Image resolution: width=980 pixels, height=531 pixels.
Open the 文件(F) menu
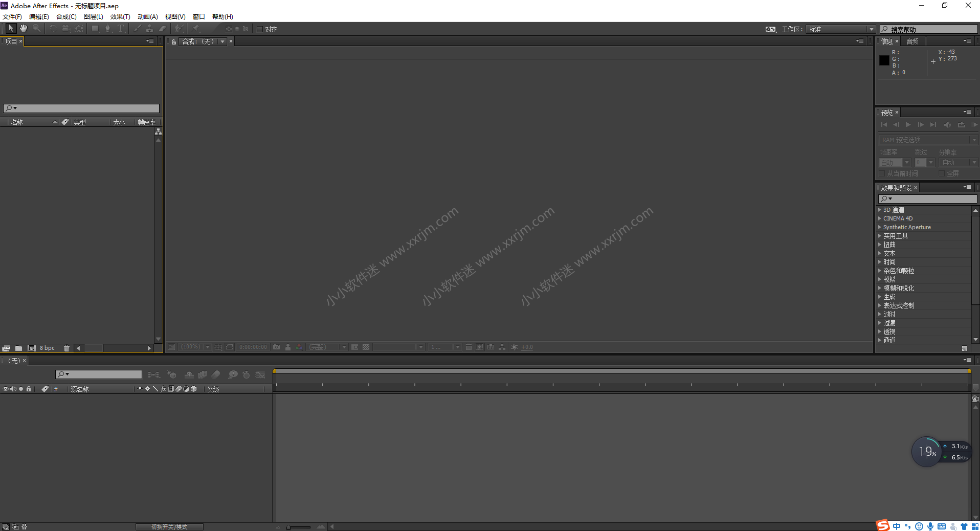[x=12, y=16]
